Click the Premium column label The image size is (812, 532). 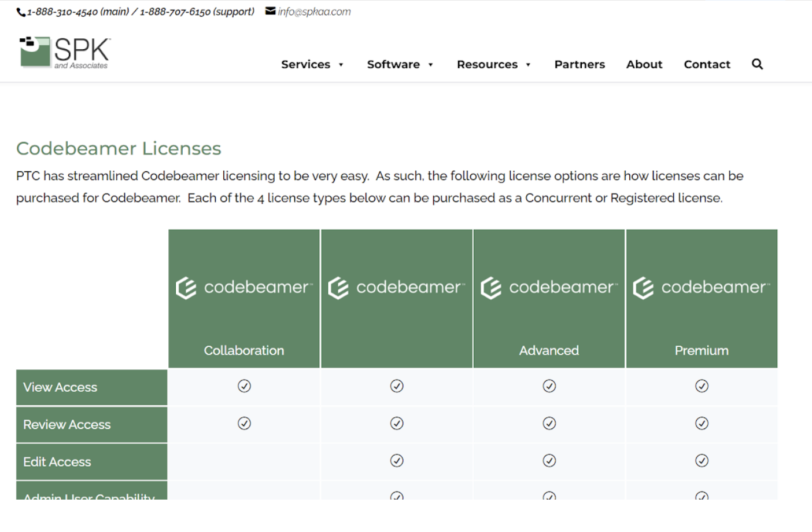(x=702, y=350)
